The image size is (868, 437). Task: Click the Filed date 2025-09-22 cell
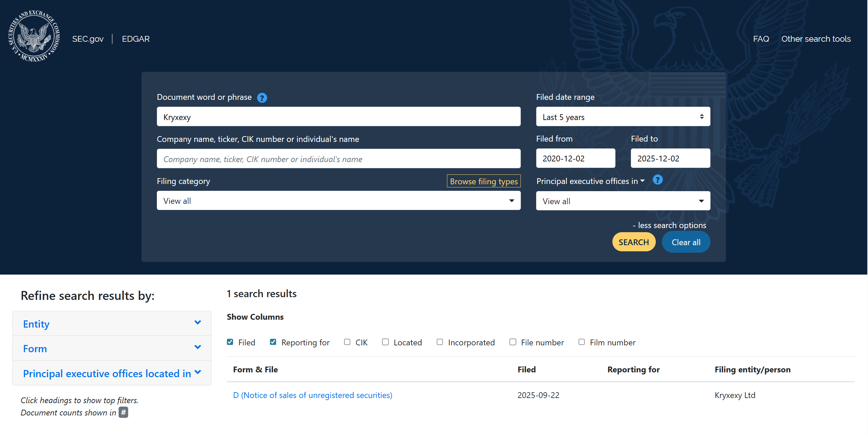tap(538, 395)
